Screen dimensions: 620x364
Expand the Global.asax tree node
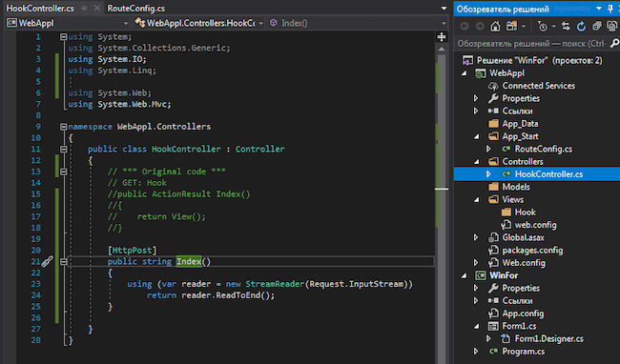476,237
